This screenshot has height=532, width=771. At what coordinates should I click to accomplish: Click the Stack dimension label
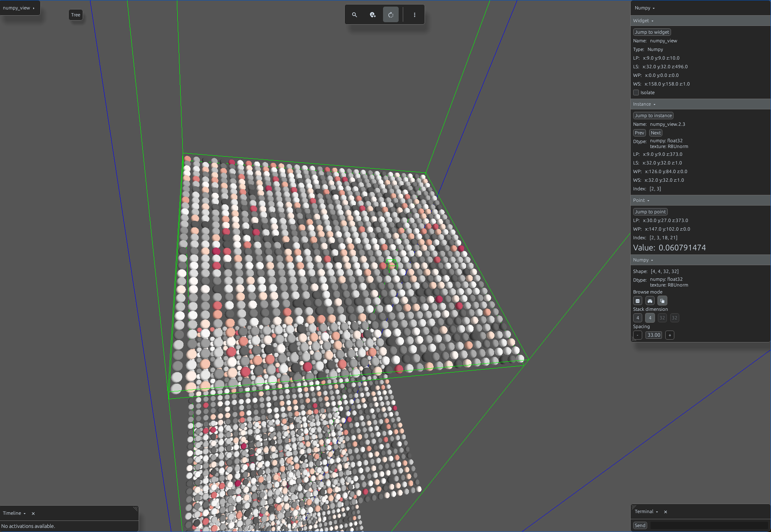tap(650, 309)
